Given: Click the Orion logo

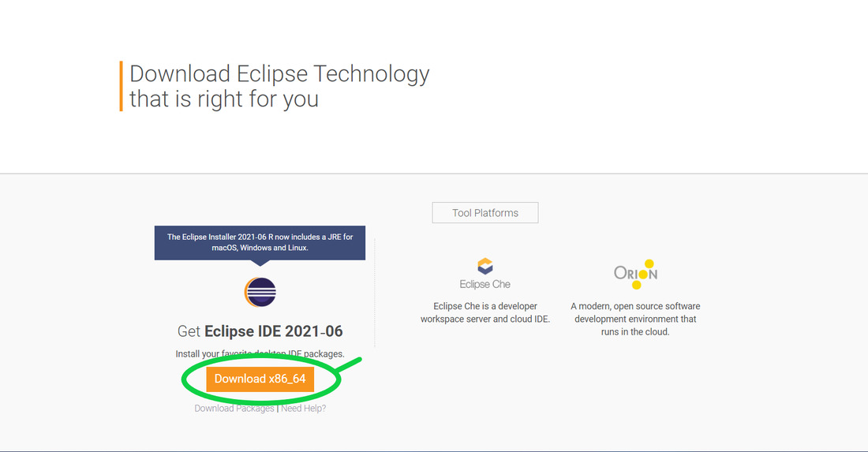Looking at the screenshot, I should point(635,274).
